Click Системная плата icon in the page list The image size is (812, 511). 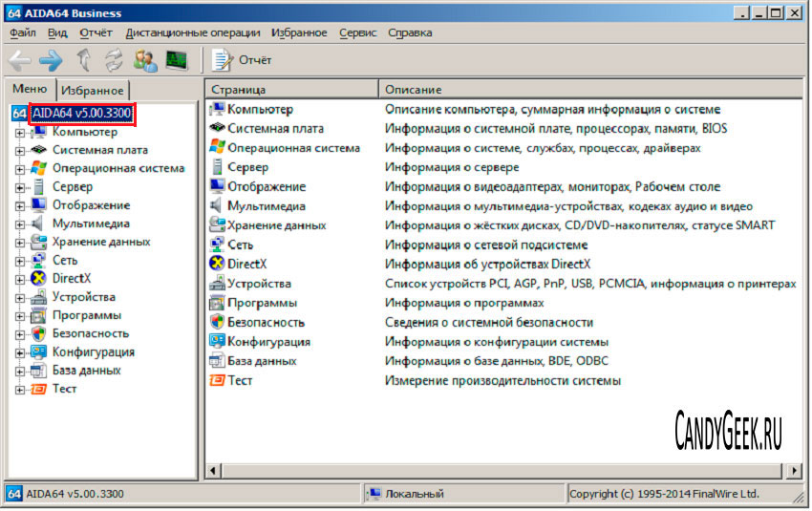point(217,128)
